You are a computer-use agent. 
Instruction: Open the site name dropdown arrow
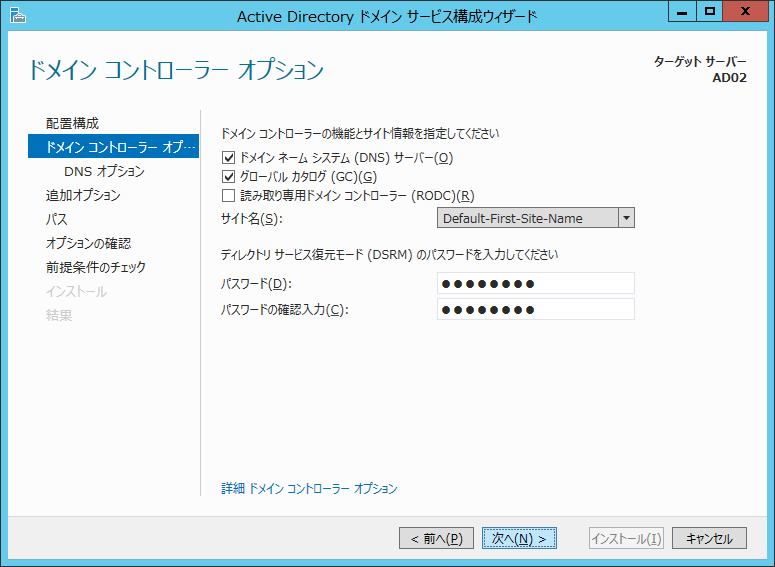[626, 218]
